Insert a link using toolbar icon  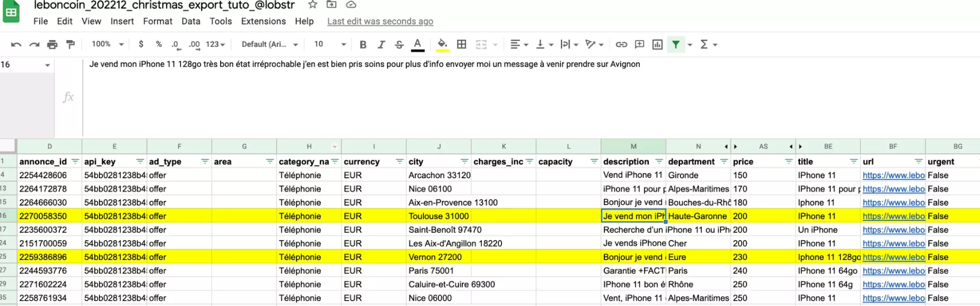[x=621, y=45]
